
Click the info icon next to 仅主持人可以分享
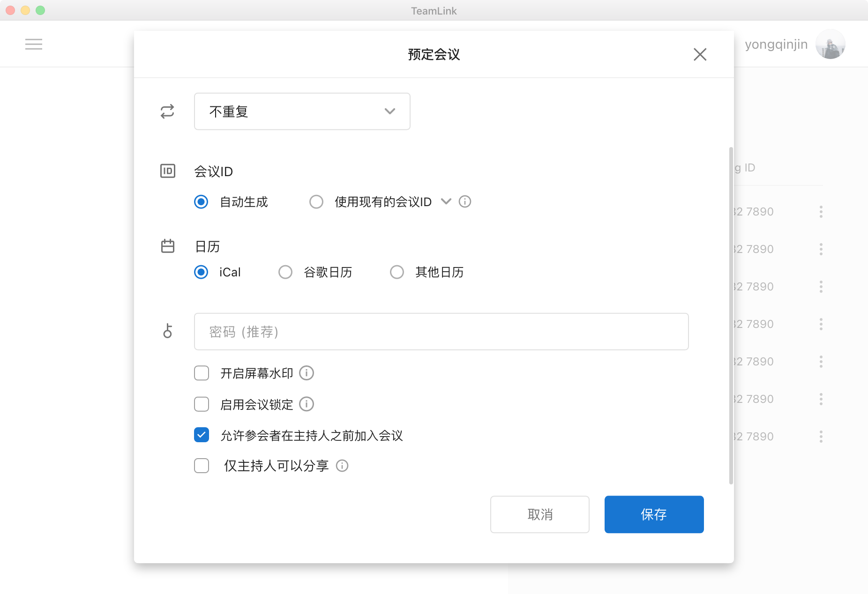pos(342,466)
